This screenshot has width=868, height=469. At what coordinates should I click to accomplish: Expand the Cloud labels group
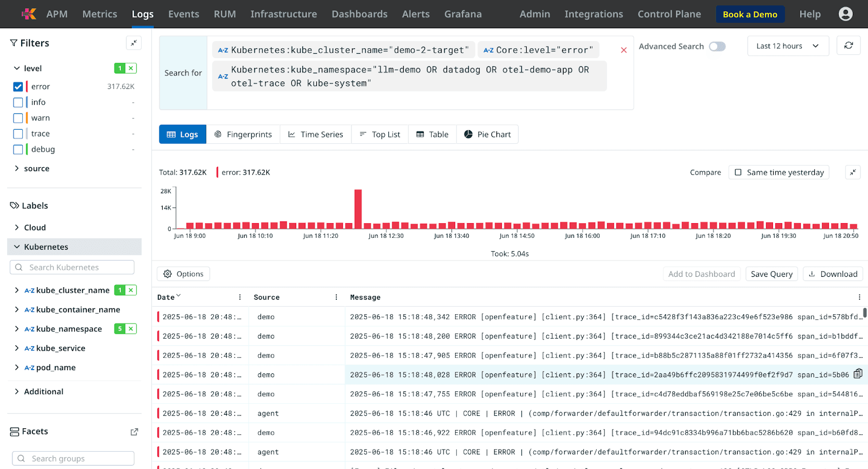coord(17,227)
